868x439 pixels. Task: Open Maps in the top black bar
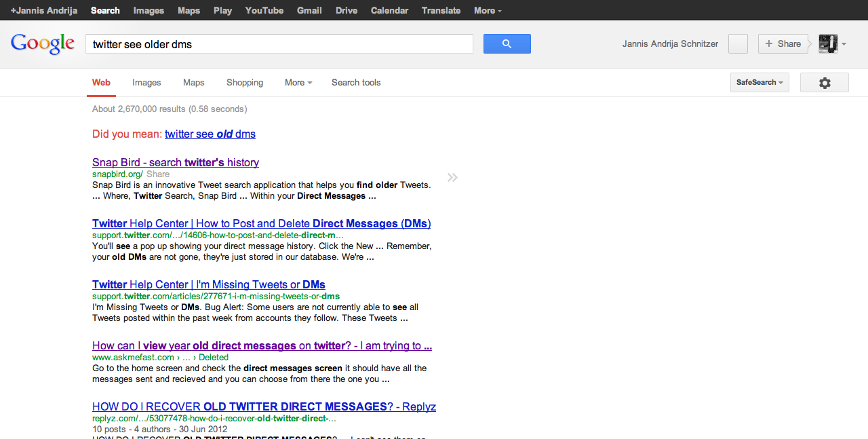coord(189,10)
